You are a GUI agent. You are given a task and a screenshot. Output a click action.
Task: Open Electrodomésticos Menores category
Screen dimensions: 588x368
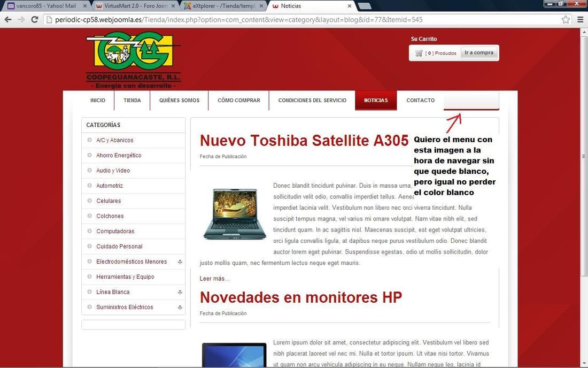pyautogui.click(x=131, y=262)
